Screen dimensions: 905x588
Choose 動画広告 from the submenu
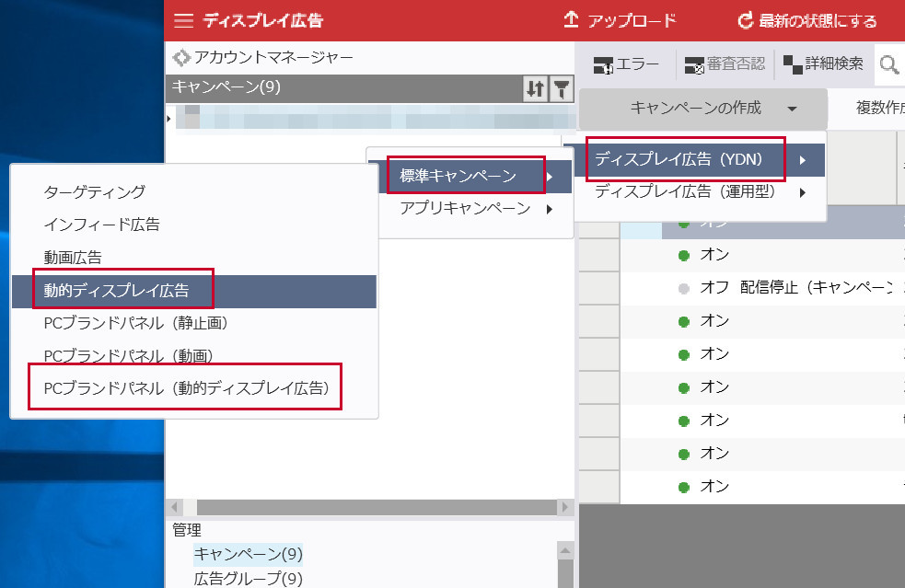[x=194, y=258]
